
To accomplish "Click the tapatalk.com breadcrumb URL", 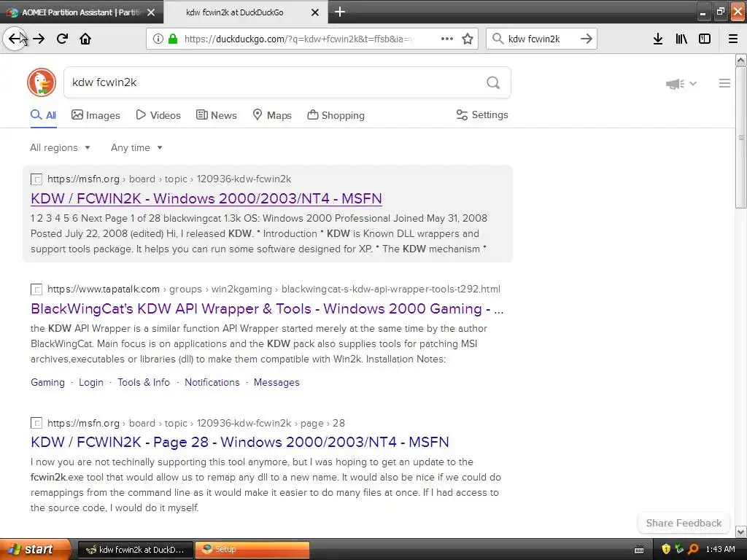I will 274,289.
